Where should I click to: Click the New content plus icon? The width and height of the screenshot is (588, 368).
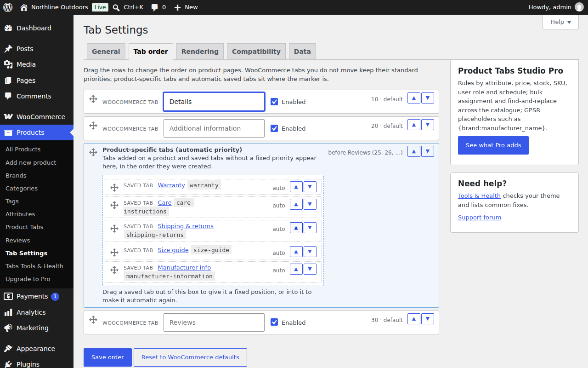pos(178,7)
